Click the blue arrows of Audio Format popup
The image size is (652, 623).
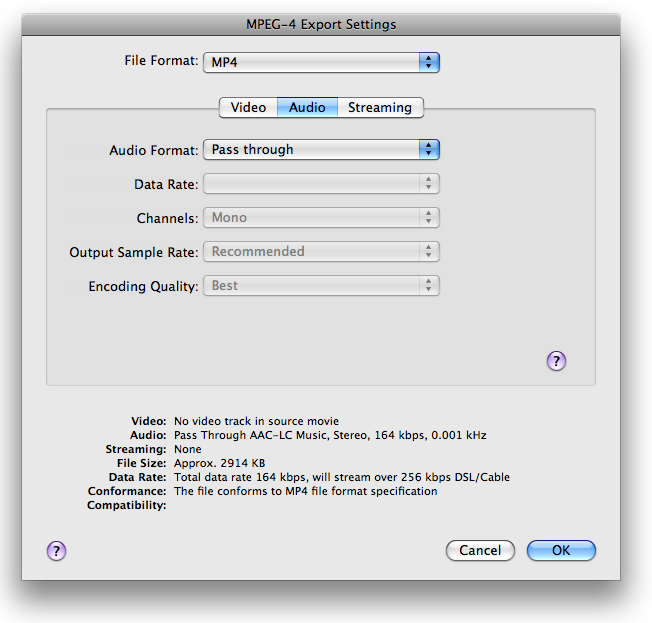(x=429, y=149)
